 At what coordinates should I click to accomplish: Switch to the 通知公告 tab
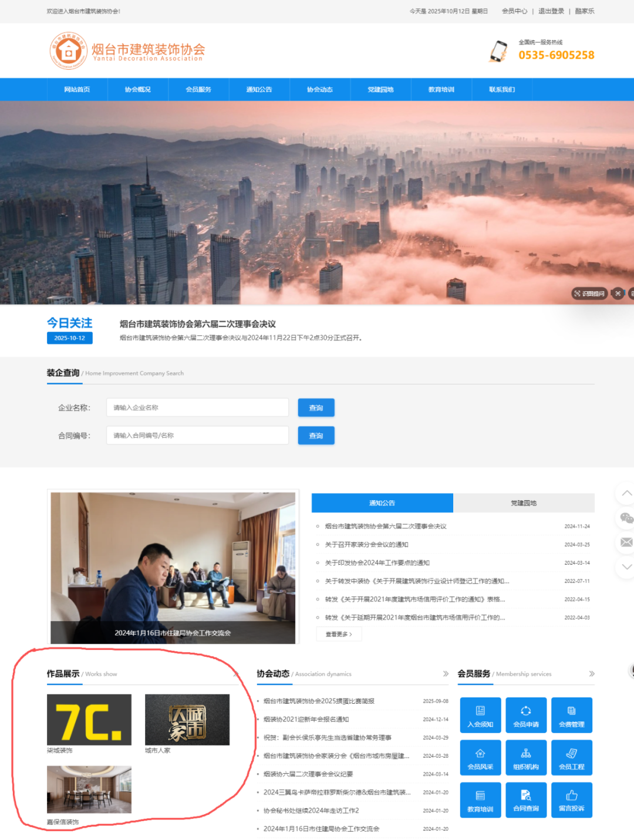382,503
